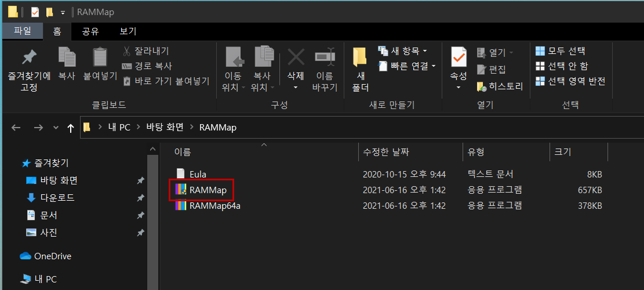
Task: Click the navigation pane scroll-up arrow
Action: pyautogui.click(x=153, y=149)
